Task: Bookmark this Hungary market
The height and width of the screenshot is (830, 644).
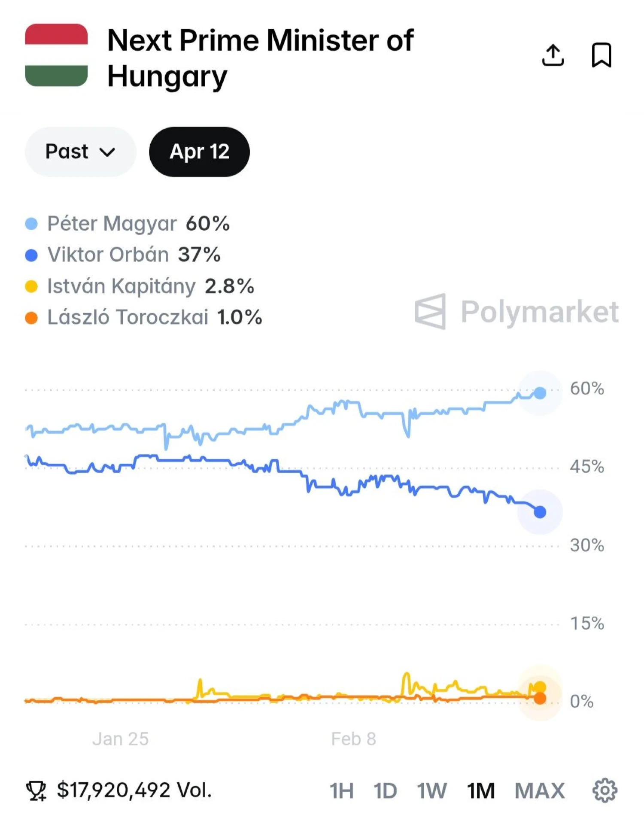Action: 601,55
